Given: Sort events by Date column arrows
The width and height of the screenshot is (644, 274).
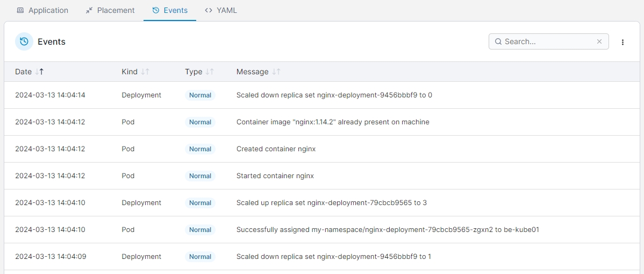Looking at the screenshot, I should tap(40, 72).
